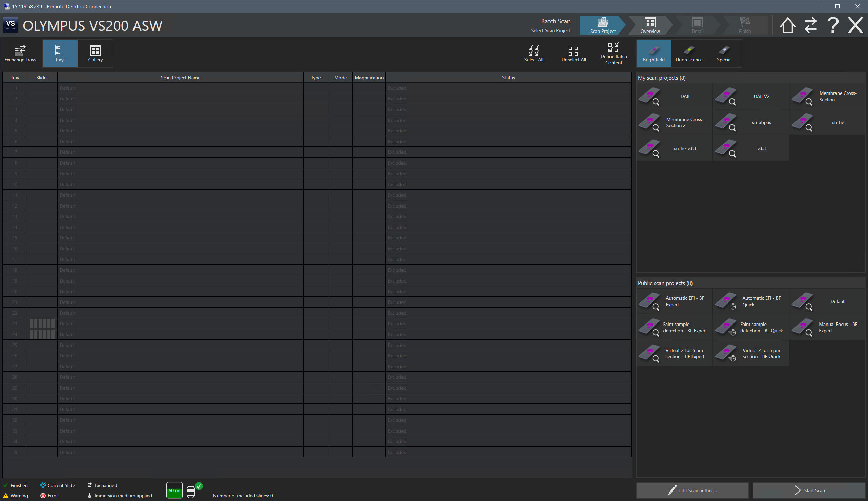Pick Manual Focus - BF Expert project

(827, 328)
